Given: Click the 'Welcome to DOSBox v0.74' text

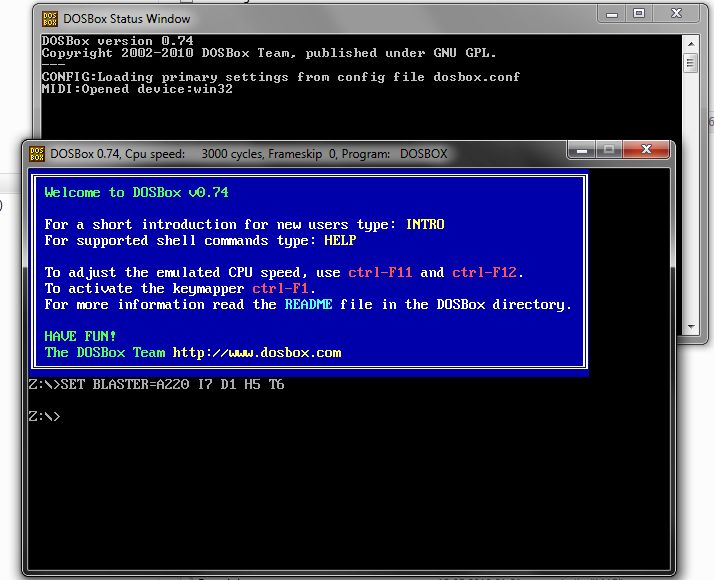Looking at the screenshot, I should pos(136,192).
